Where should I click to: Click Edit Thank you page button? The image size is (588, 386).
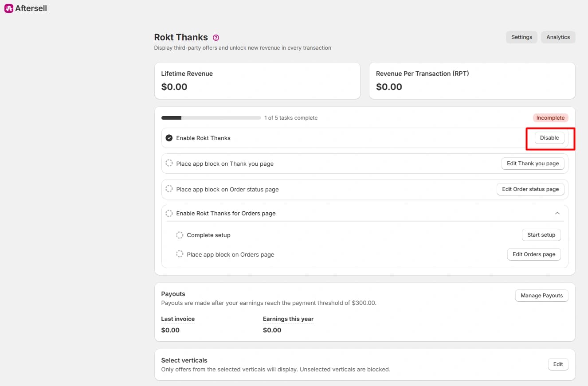click(533, 164)
